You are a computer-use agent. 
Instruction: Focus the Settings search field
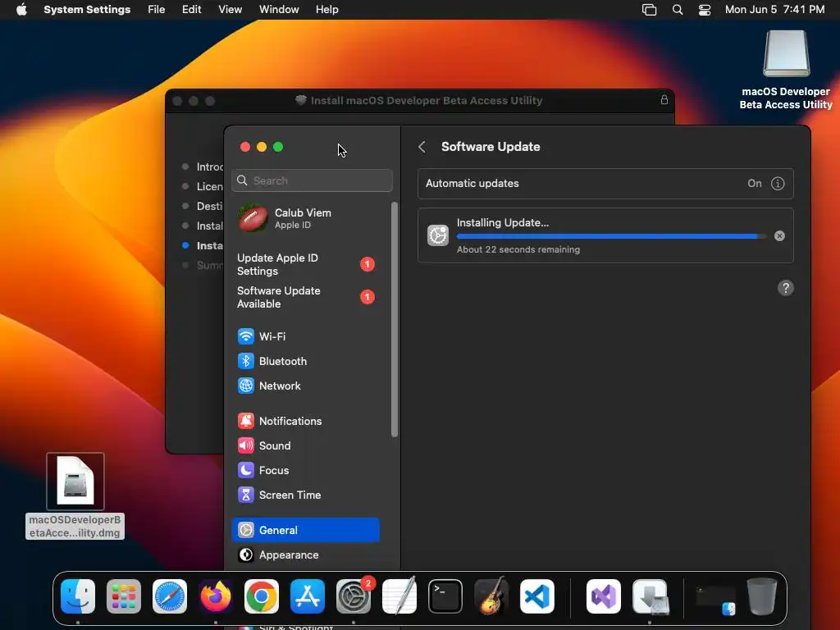312,180
